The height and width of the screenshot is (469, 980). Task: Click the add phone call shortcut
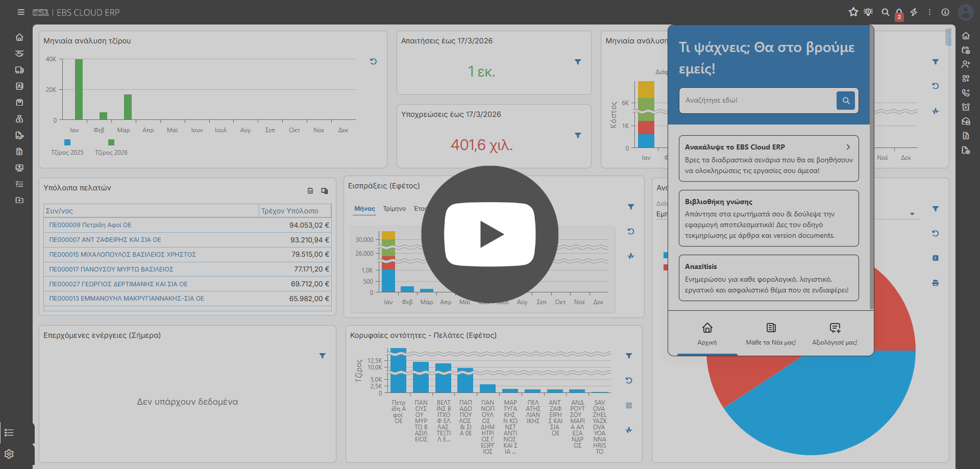pos(966,93)
